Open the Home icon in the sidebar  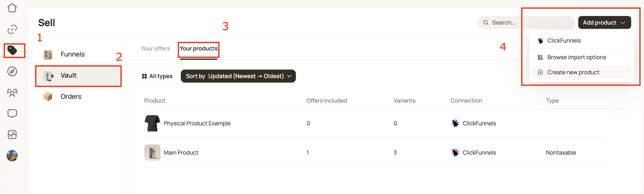pyautogui.click(x=12, y=8)
